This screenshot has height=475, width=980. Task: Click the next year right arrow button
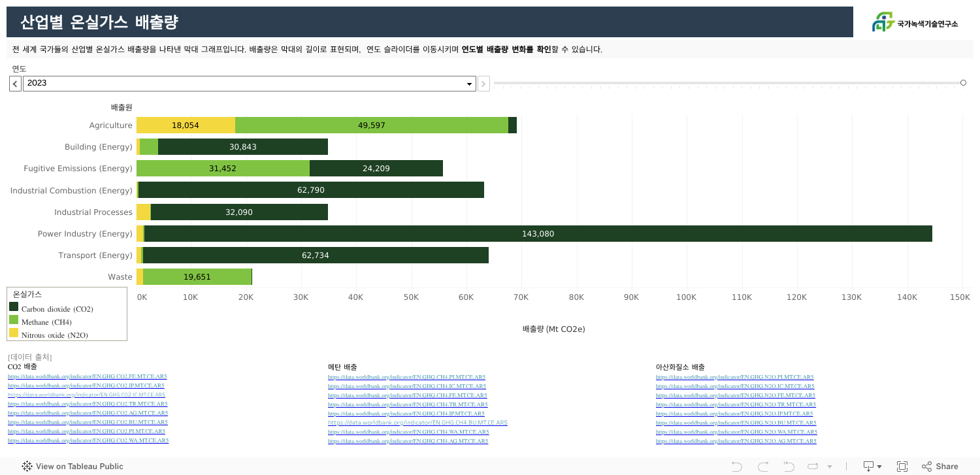(x=483, y=84)
